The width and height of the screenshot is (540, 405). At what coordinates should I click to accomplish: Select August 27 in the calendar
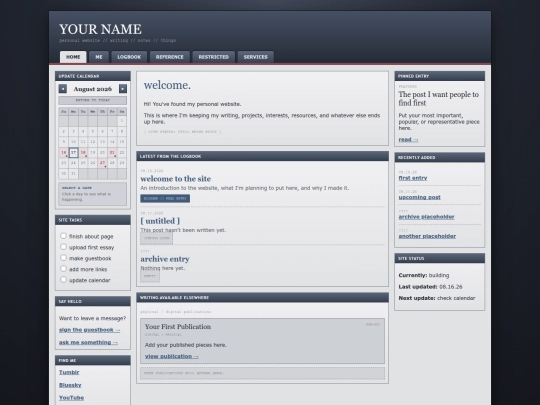click(102, 163)
